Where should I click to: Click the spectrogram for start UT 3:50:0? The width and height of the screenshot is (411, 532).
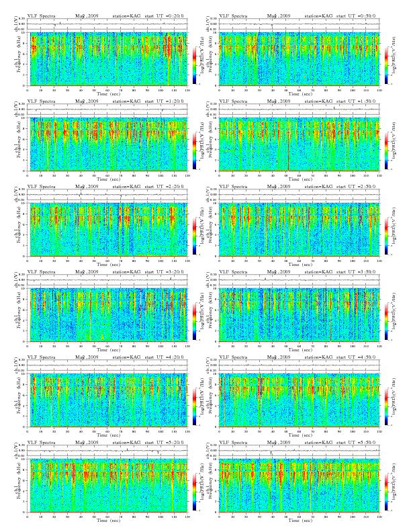[x=299, y=315]
